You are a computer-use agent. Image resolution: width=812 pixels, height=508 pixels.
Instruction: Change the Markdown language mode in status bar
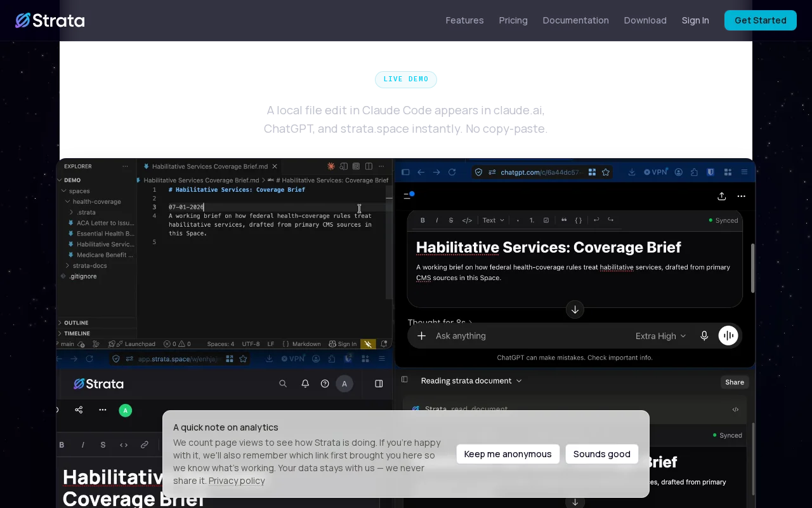(x=306, y=344)
